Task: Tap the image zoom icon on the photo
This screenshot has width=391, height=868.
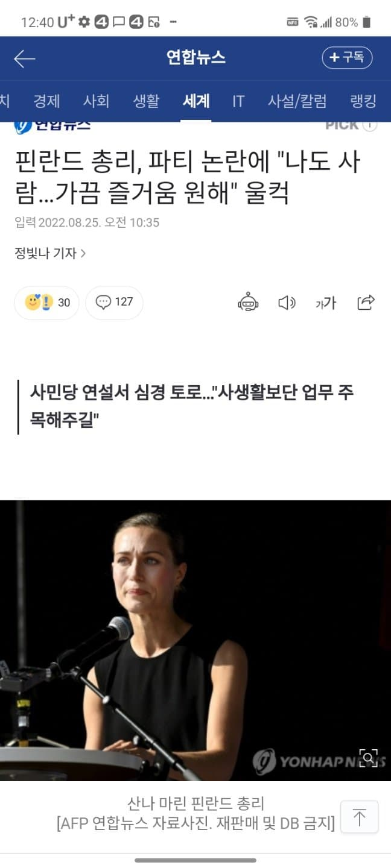Action: [369, 756]
